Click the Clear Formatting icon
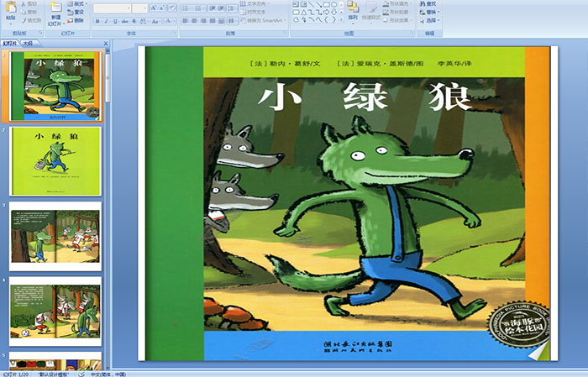588x377 pixels. (x=171, y=8)
